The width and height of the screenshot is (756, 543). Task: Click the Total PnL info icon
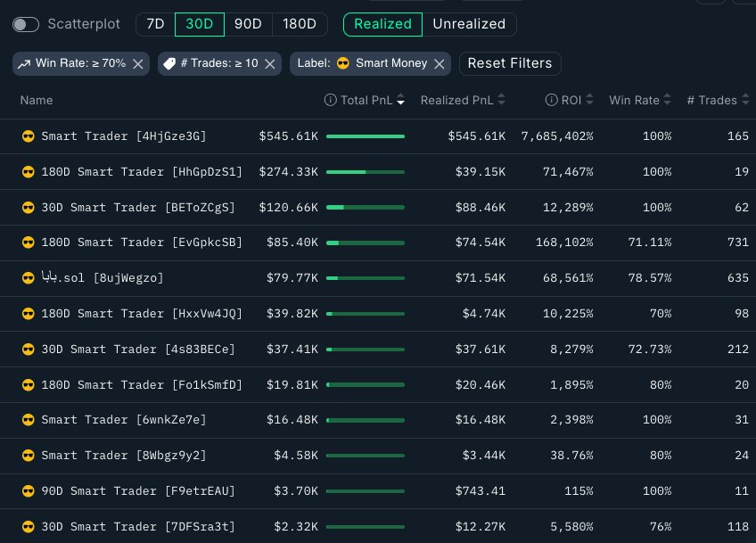coord(331,101)
